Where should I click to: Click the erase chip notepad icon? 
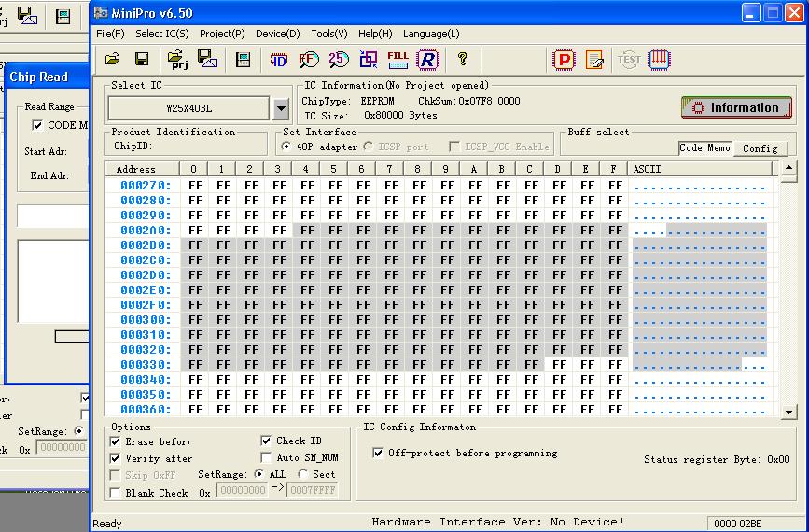(x=594, y=60)
